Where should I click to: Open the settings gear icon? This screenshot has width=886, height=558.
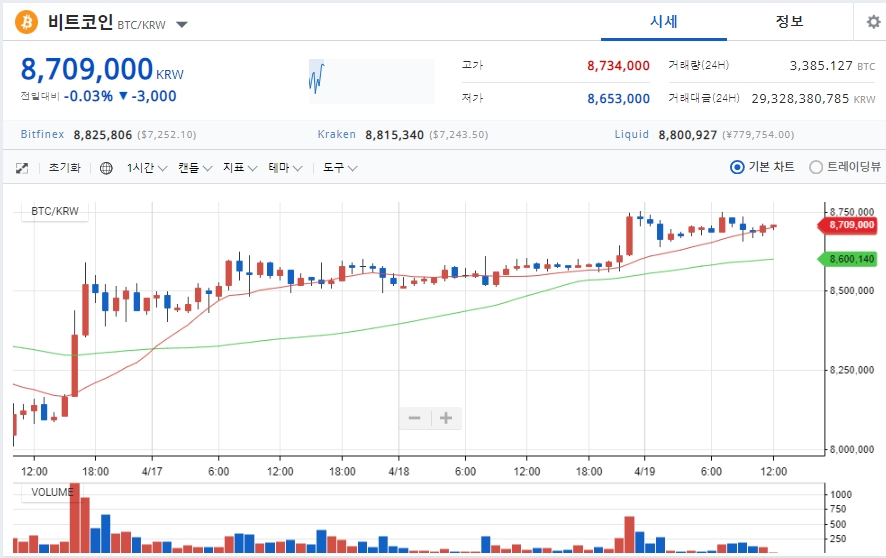coord(873,22)
